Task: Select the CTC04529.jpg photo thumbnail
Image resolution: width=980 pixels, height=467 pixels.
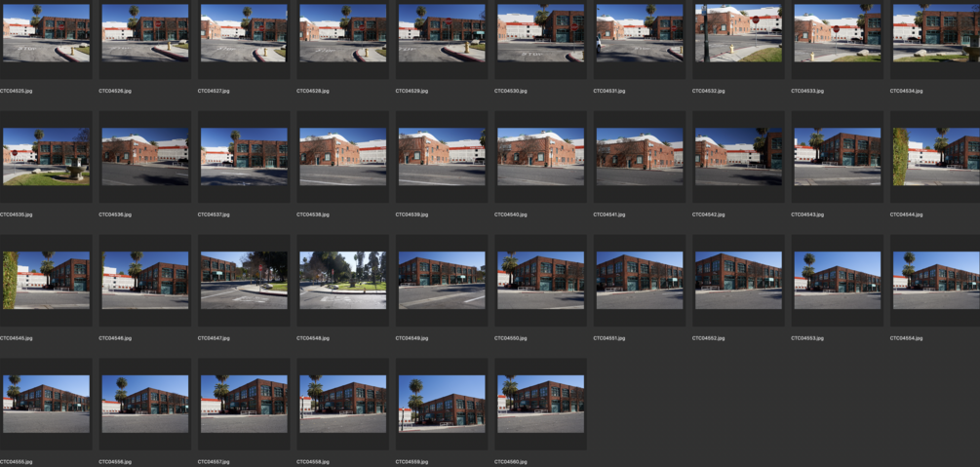Action: 442,33
